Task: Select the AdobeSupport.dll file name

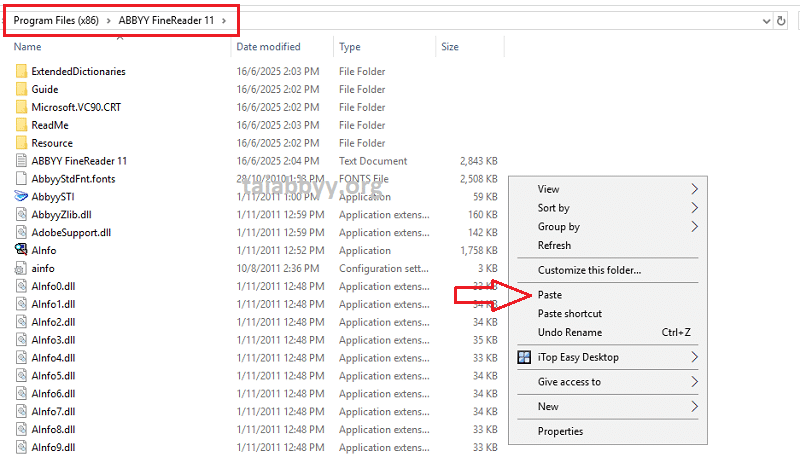Action: pos(71,232)
